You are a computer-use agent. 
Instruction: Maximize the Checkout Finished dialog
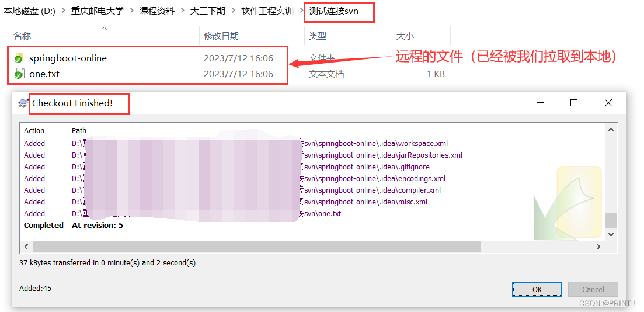[x=574, y=103]
